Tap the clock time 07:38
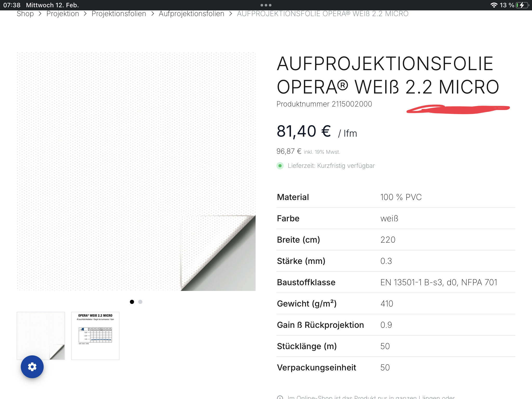Viewport: 532px width, 399px height. 12,5
